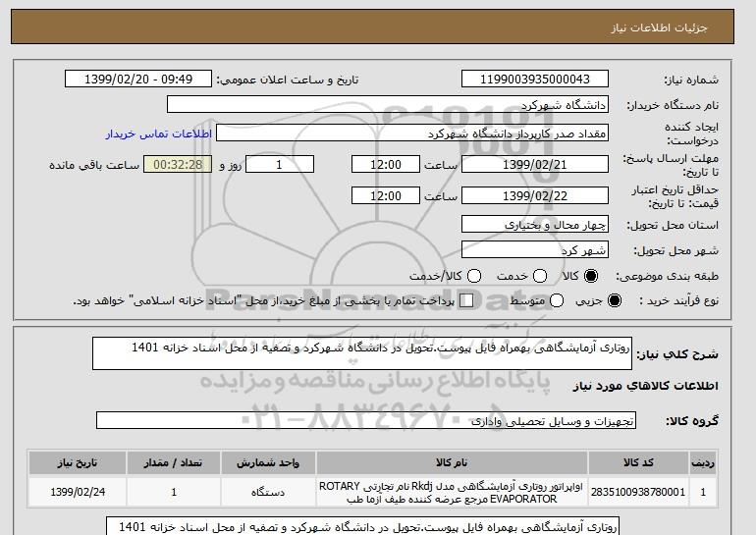Select the متوسط purchase type radio
The width and height of the screenshot is (756, 535).
(x=557, y=300)
